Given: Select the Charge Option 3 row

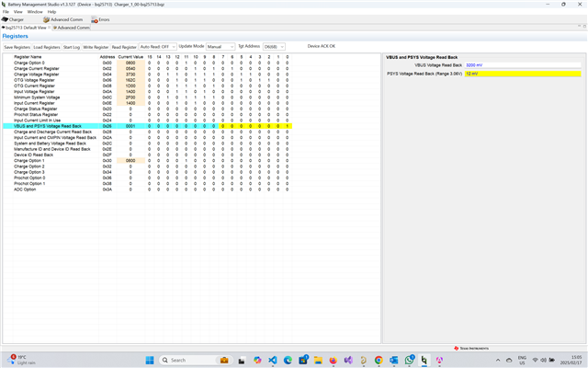Looking at the screenshot, I should pyautogui.click(x=147, y=172).
